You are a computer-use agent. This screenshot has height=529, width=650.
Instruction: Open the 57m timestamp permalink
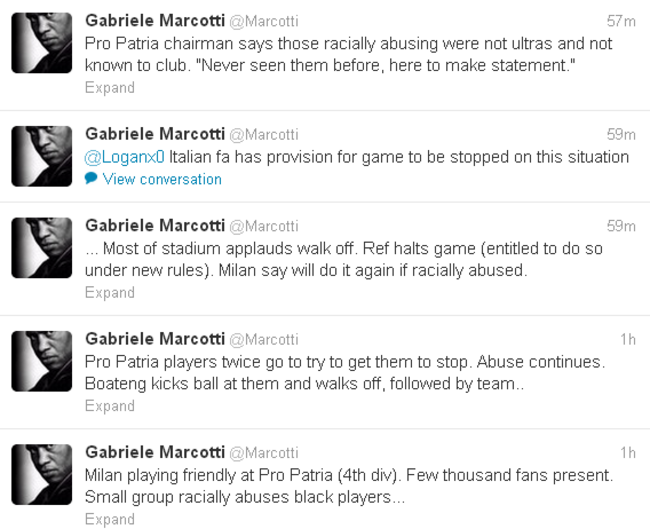621,21
